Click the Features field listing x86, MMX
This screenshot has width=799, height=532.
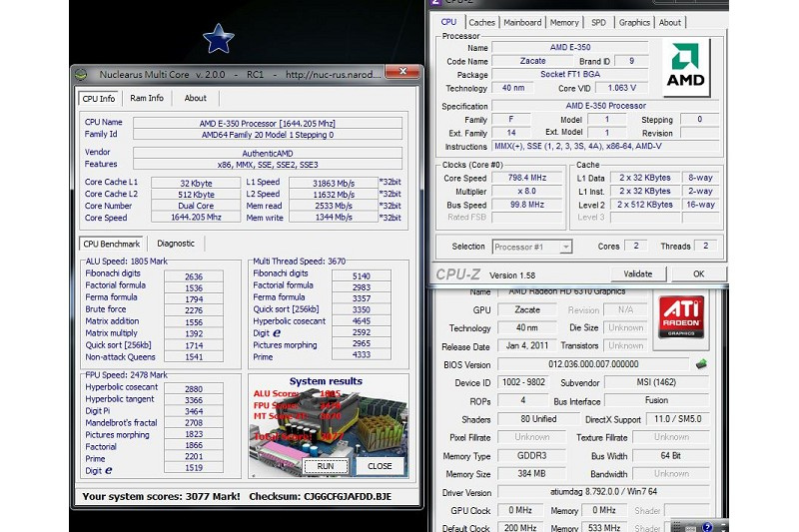coord(268,165)
